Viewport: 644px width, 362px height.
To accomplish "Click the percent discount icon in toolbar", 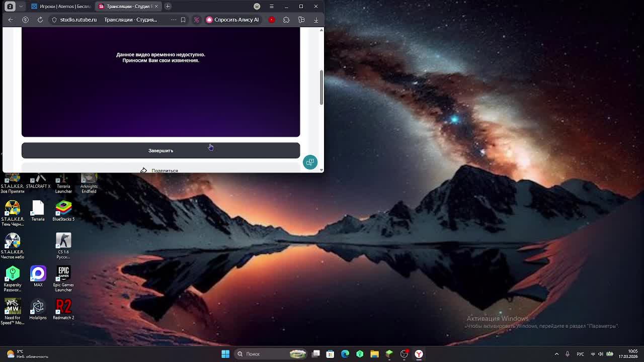I will pos(197,20).
